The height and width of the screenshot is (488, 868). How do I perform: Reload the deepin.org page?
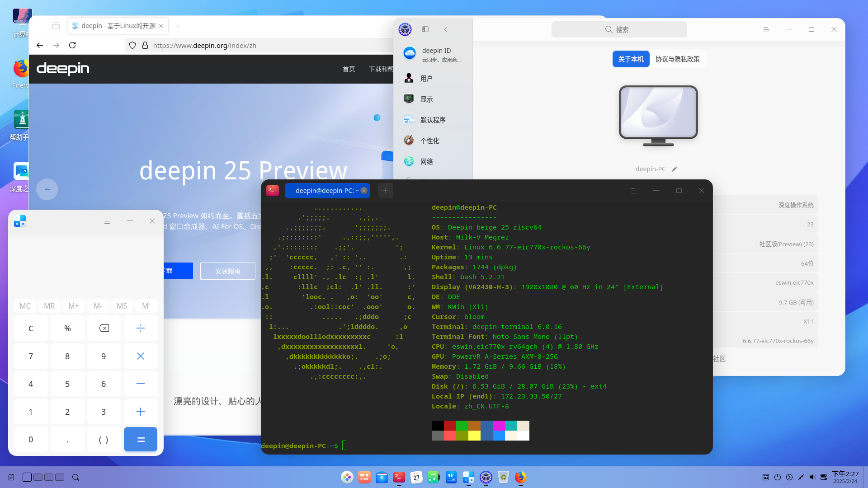pos(72,45)
